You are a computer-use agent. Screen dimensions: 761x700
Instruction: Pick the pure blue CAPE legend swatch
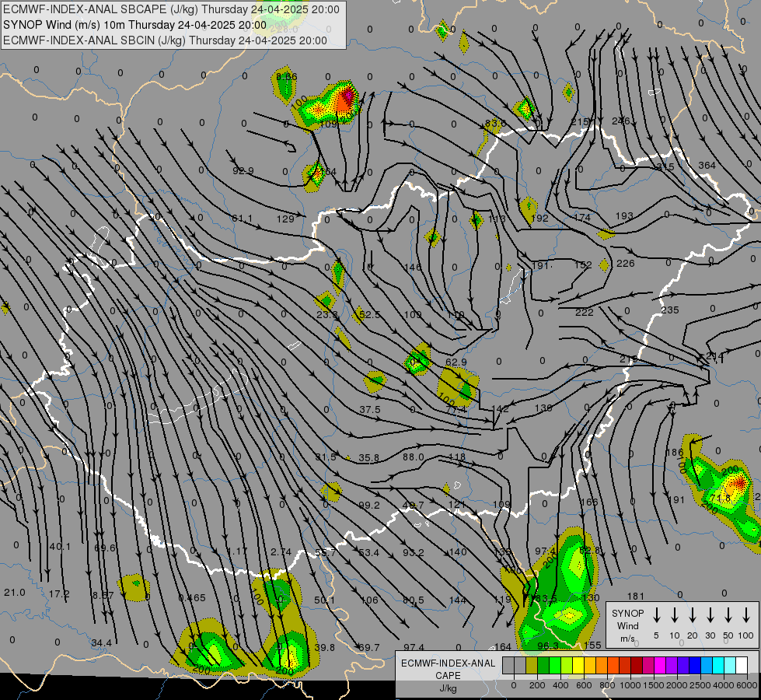pyautogui.click(x=694, y=665)
